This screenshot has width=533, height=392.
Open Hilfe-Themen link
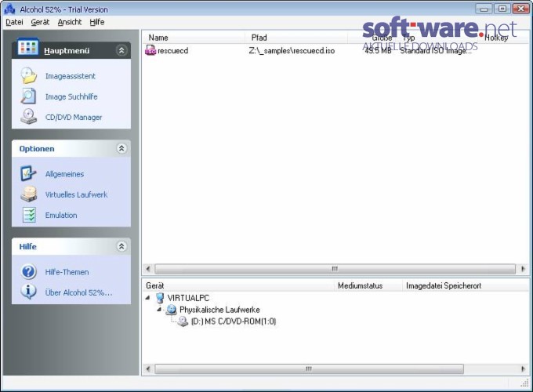click(67, 272)
